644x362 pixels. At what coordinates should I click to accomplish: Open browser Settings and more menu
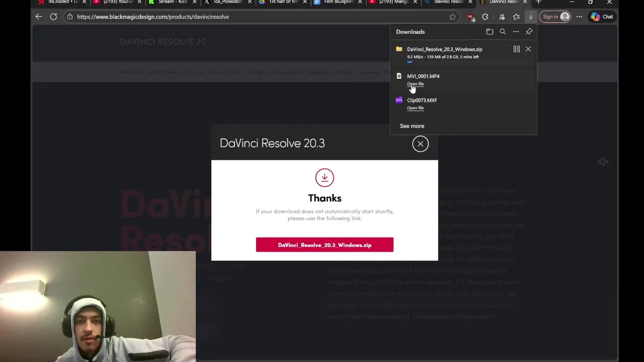[579, 17]
